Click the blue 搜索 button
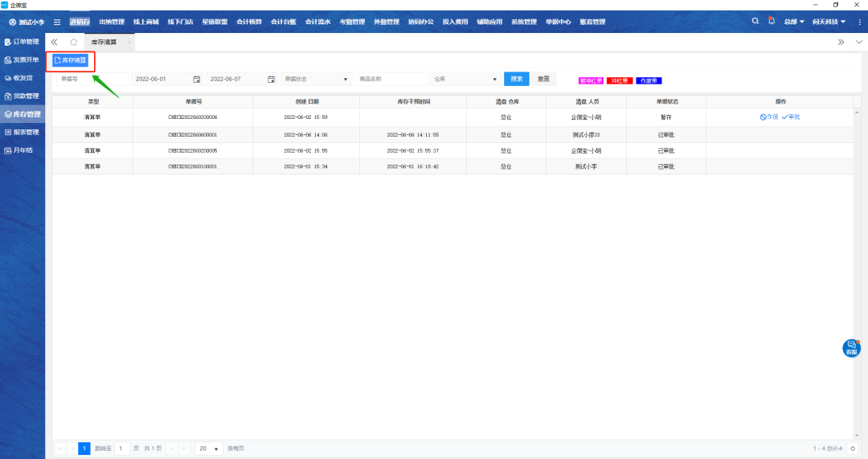This screenshot has height=459, width=868. pyautogui.click(x=516, y=79)
